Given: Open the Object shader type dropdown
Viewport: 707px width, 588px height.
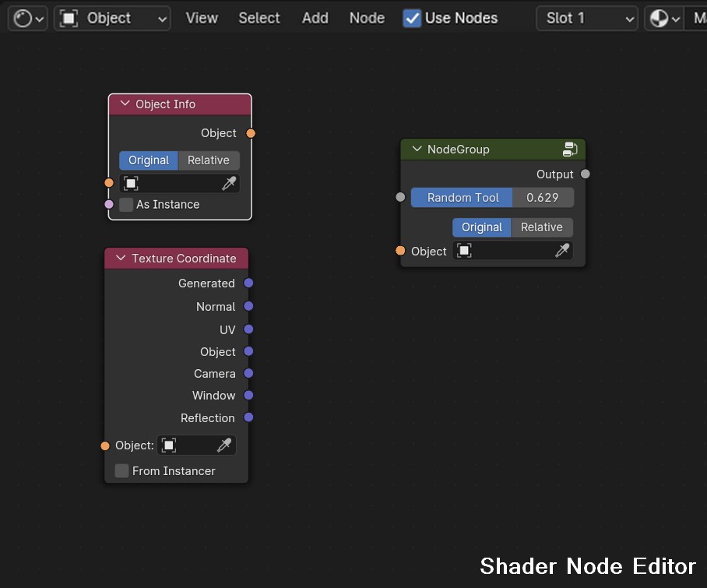Looking at the screenshot, I should (x=112, y=19).
